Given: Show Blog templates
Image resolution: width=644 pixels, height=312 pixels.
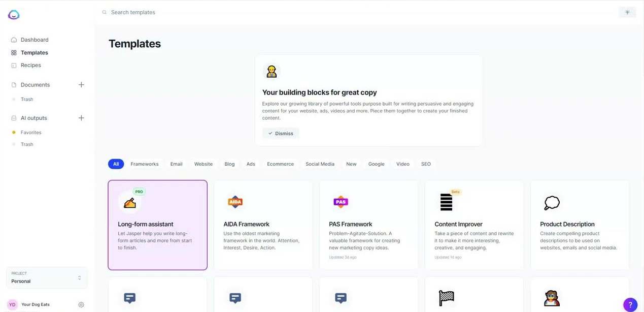Looking at the screenshot, I should click(x=229, y=164).
